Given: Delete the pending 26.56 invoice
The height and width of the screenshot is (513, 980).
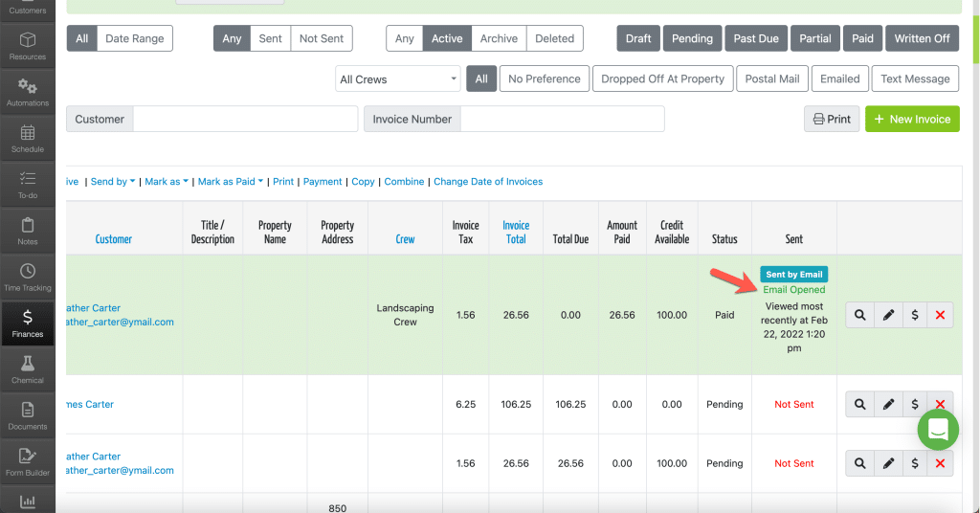Looking at the screenshot, I should pyautogui.click(x=940, y=463).
